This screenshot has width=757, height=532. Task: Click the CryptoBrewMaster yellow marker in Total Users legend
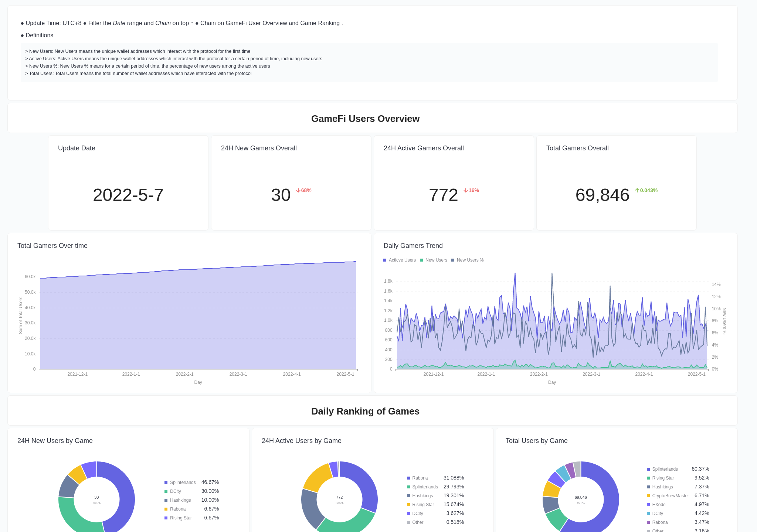648,496
